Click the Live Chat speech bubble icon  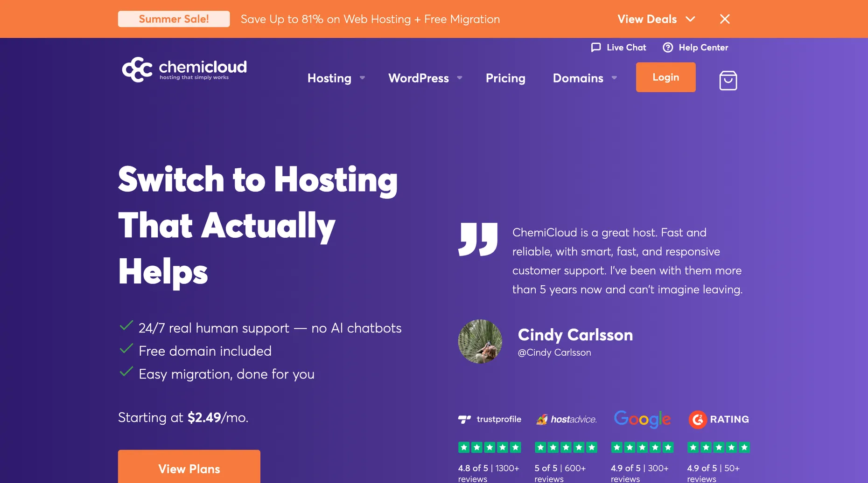pyautogui.click(x=596, y=48)
